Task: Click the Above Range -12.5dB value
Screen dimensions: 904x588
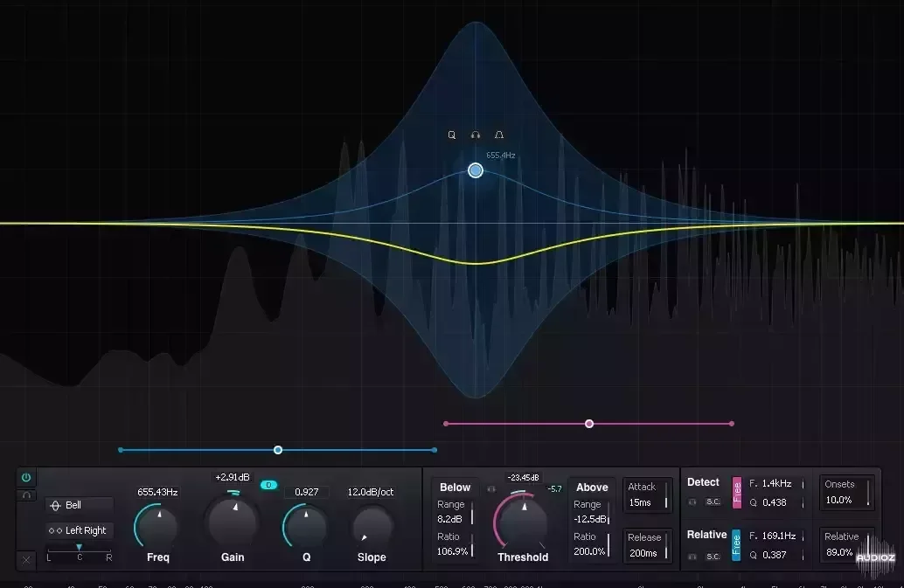Action: [590, 519]
